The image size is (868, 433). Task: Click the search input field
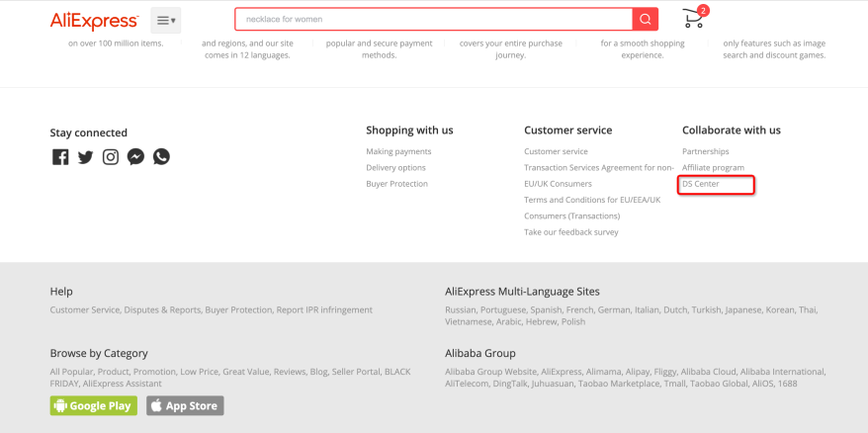433,20
